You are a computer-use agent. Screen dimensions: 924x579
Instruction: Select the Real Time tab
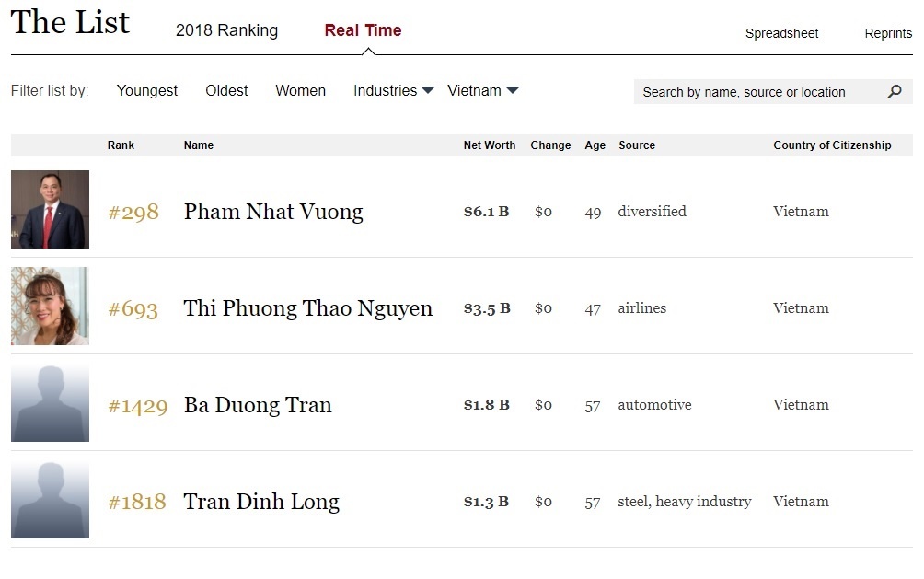pos(362,29)
